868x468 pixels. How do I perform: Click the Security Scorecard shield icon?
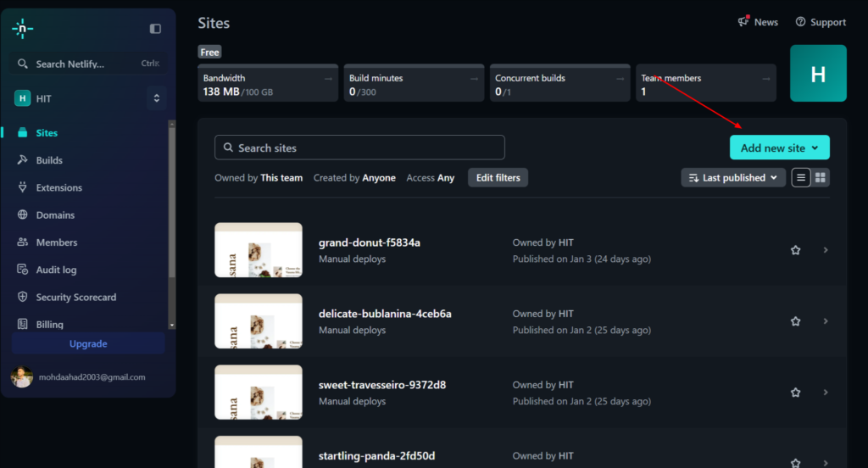click(22, 297)
